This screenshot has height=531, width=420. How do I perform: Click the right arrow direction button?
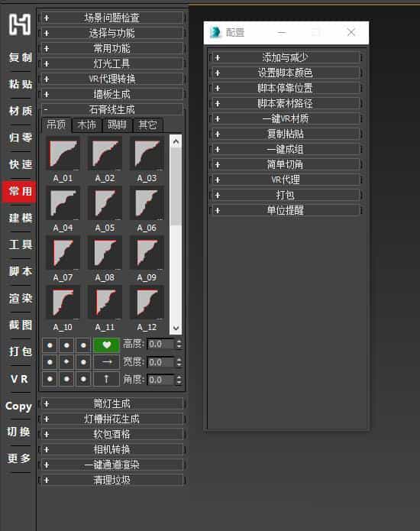pos(106,362)
